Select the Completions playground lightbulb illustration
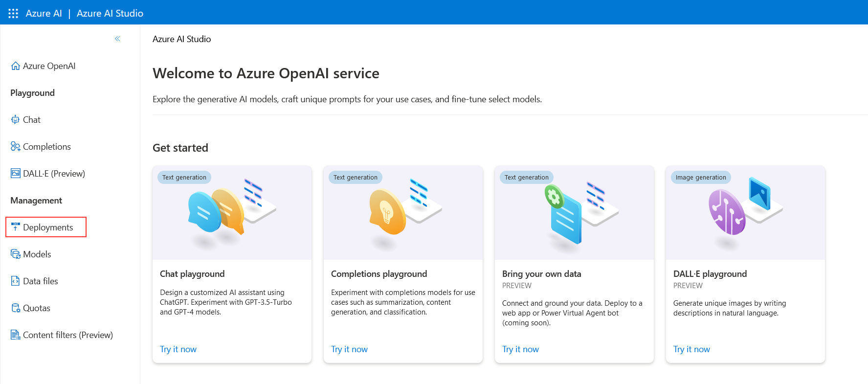Screen dimensions: 868x384 [387, 212]
